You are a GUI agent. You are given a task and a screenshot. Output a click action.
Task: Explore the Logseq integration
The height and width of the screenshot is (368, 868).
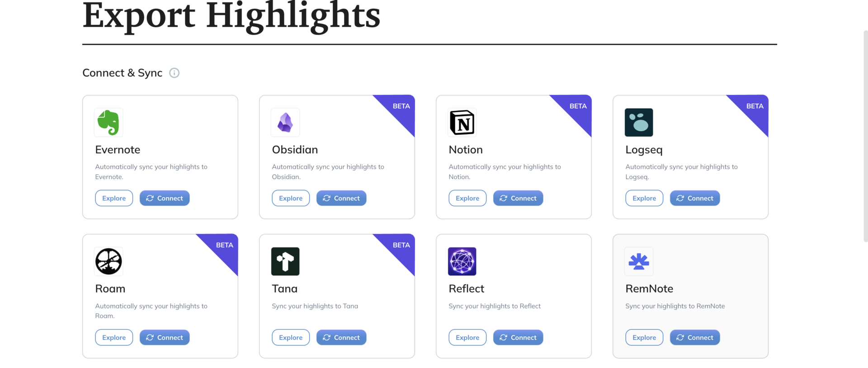(644, 198)
